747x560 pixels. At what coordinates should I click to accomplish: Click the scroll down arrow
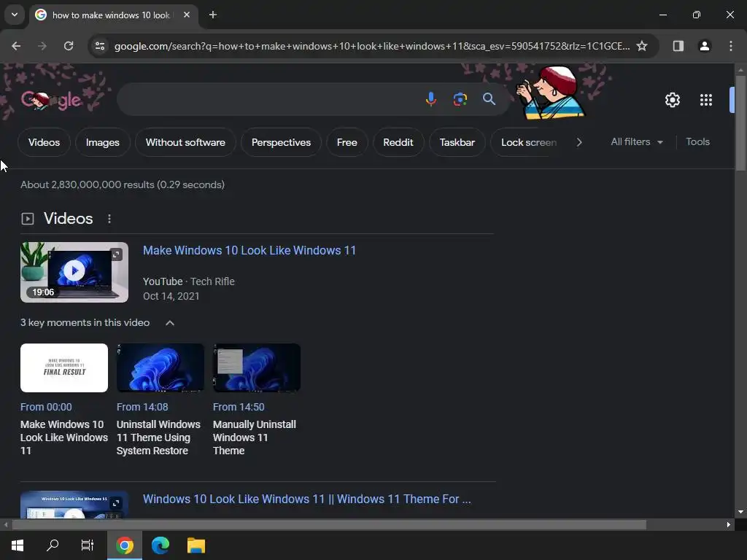pyautogui.click(x=740, y=512)
